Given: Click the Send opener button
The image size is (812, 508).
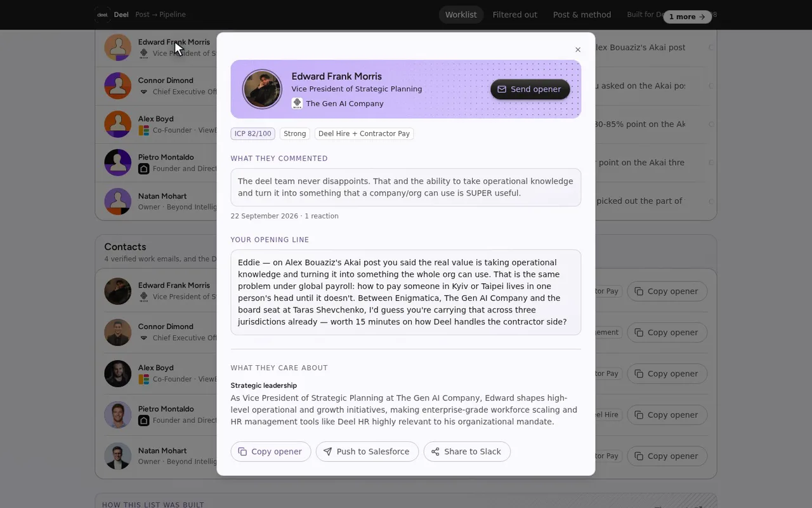Looking at the screenshot, I should [530, 89].
